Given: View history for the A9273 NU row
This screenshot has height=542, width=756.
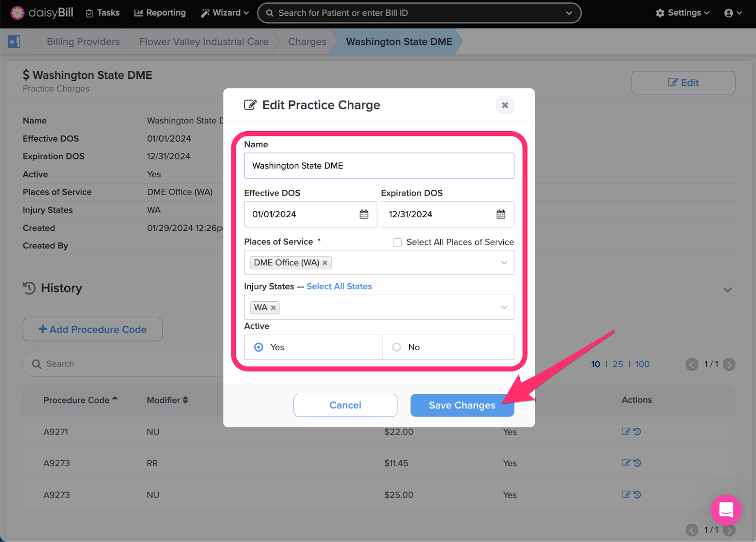Looking at the screenshot, I should coord(637,495).
